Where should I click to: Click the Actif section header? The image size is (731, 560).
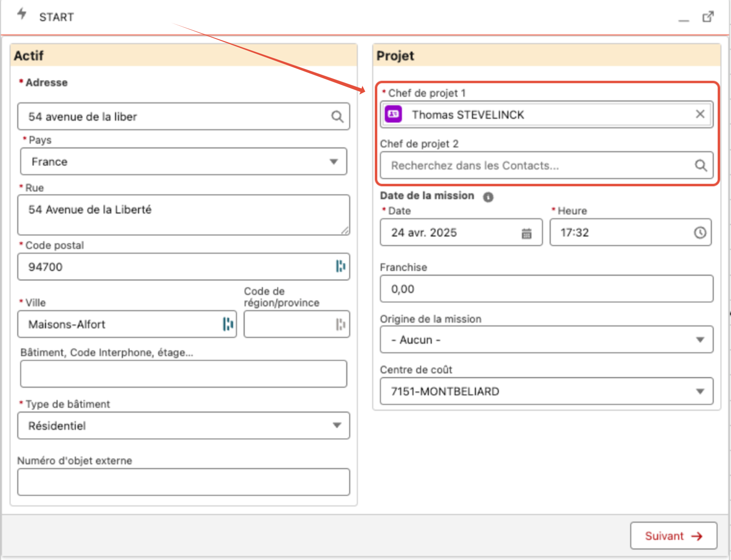coord(184,55)
